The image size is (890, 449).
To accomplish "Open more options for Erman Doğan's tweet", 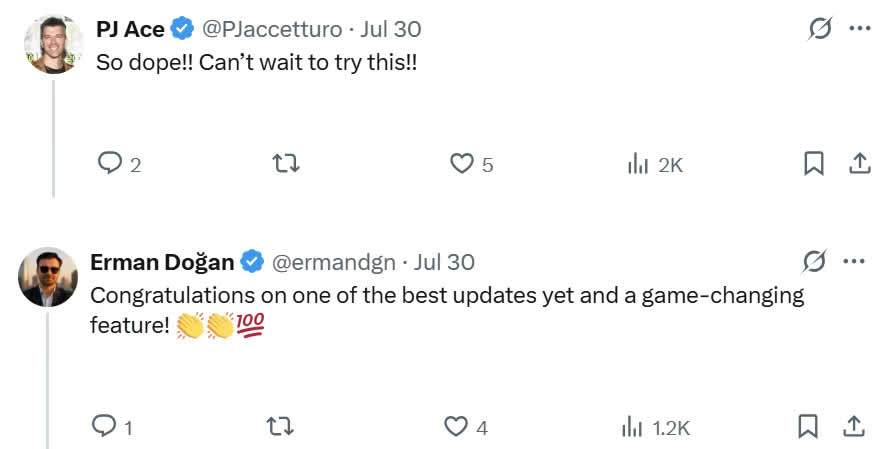I will click(853, 262).
